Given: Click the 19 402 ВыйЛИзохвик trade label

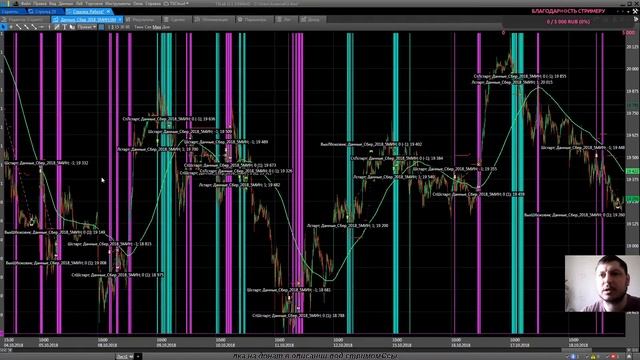Looking at the screenshot, I should (371, 144).
